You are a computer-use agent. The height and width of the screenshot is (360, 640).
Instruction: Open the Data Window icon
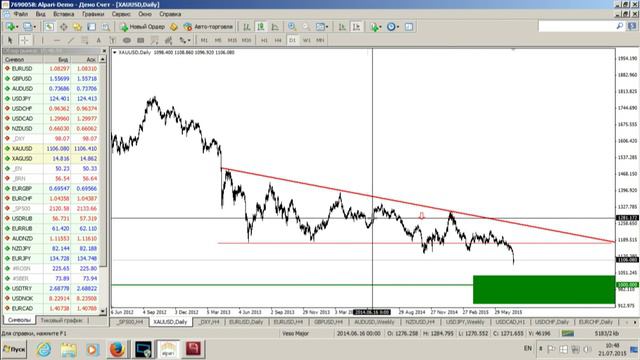[63, 27]
